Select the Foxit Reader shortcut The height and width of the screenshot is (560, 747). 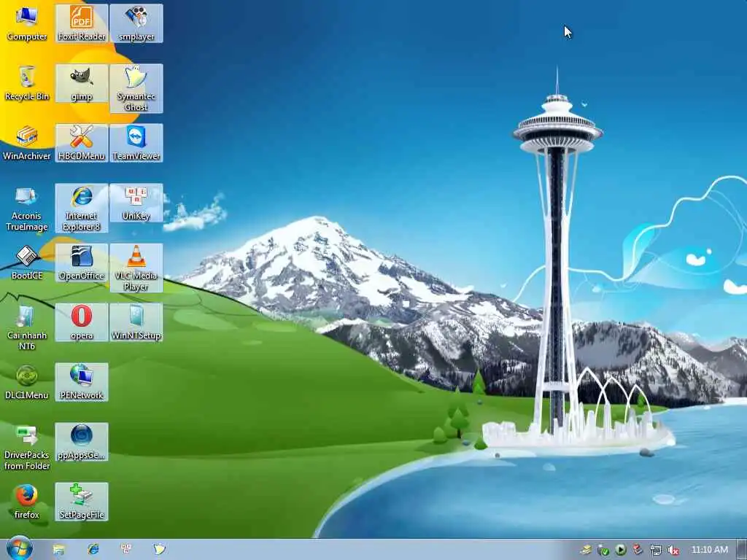tap(82, 23)
